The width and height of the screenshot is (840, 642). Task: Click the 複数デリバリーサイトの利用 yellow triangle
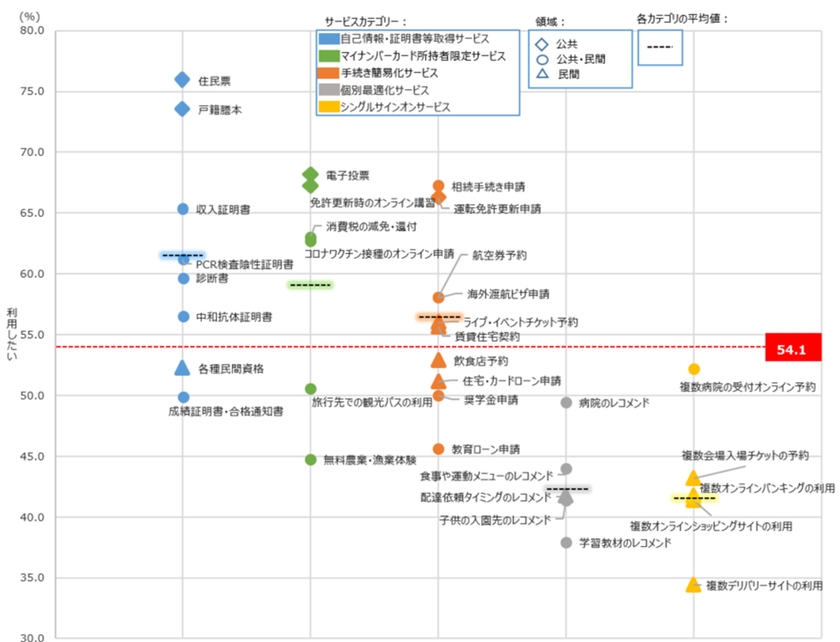tap(693, 585)
